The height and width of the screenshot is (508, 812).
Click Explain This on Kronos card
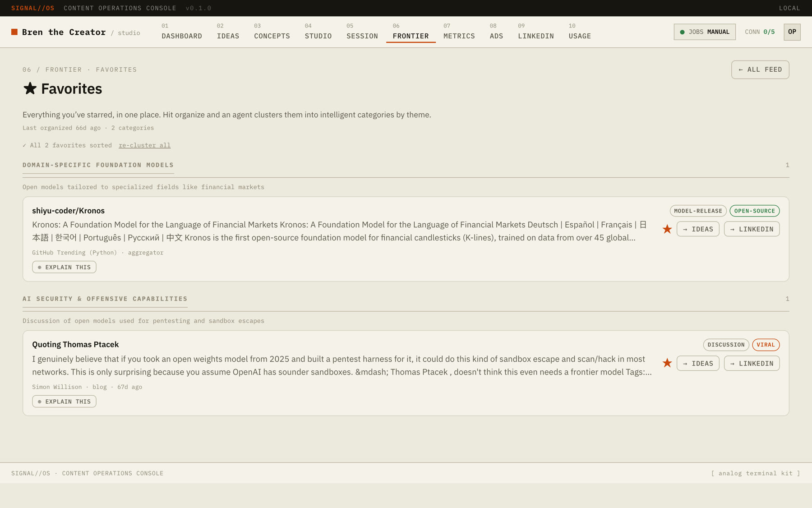click(x=64, y=267)
